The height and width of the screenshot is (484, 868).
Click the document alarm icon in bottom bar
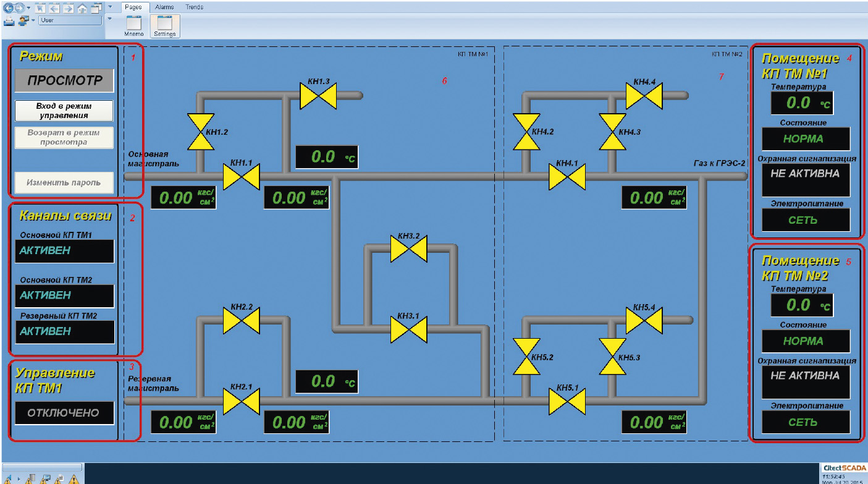point(60,478)
